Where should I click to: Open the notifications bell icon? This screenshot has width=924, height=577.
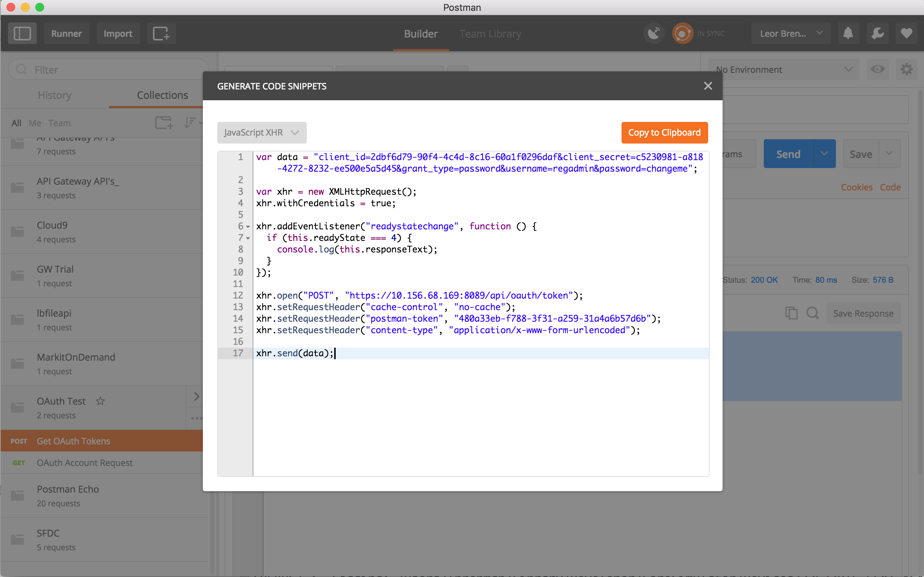[848, 34]
